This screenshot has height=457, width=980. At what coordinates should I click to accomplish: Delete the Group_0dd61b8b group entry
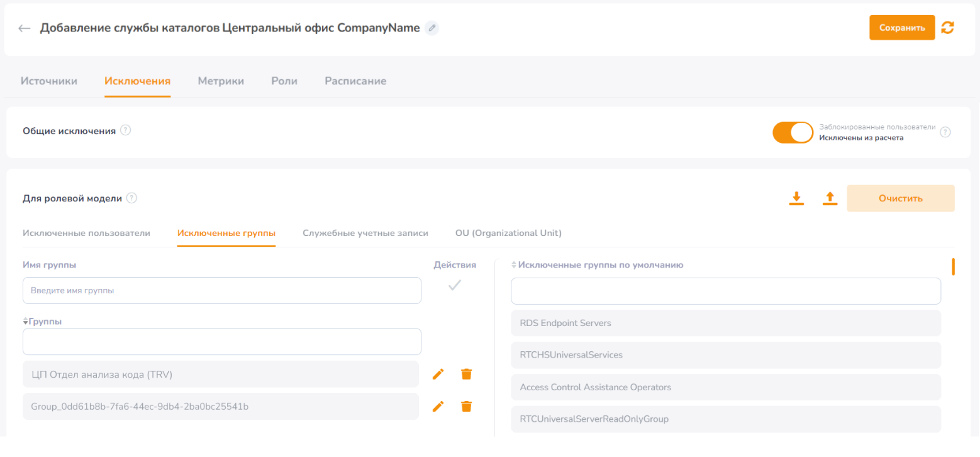pos(466,406)
